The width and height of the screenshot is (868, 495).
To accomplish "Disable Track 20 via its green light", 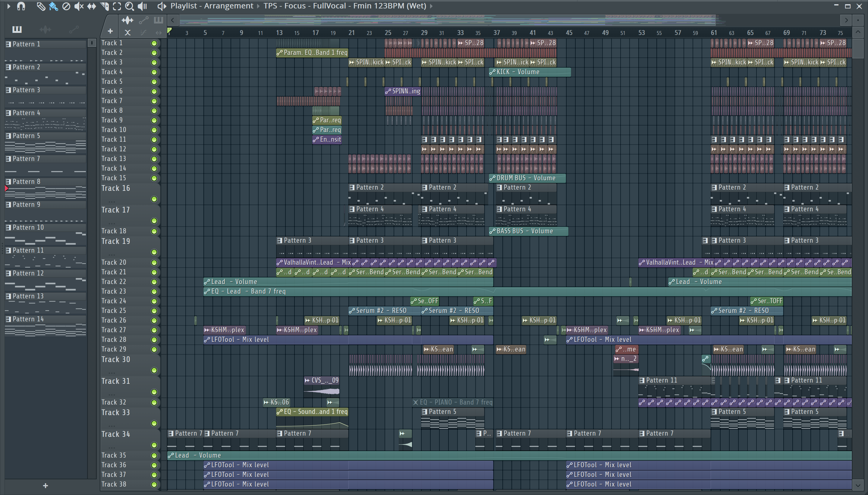I will (x=154, y=263).
